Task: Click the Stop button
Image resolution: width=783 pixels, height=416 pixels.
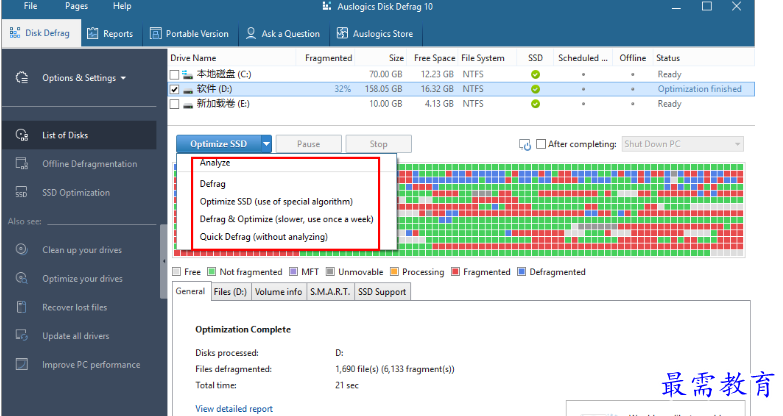Action: click(x=379, y=144)
